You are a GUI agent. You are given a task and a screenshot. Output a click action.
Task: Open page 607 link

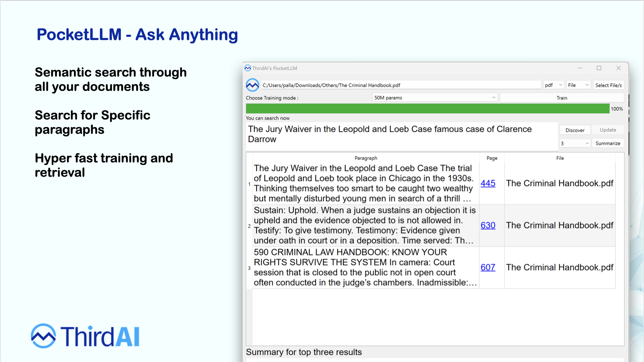tap(488, 267)
